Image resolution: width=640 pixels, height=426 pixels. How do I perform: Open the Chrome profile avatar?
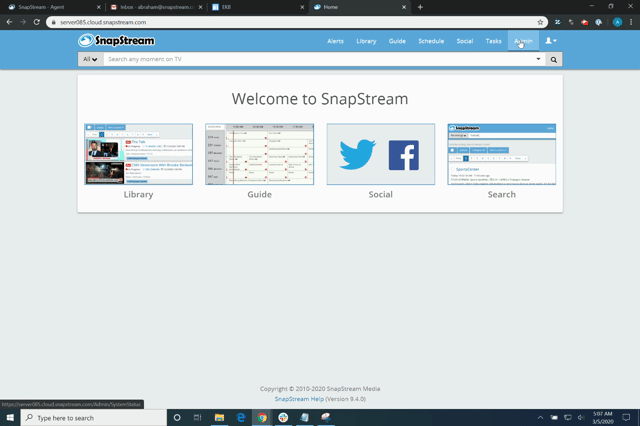click(617, 22)
